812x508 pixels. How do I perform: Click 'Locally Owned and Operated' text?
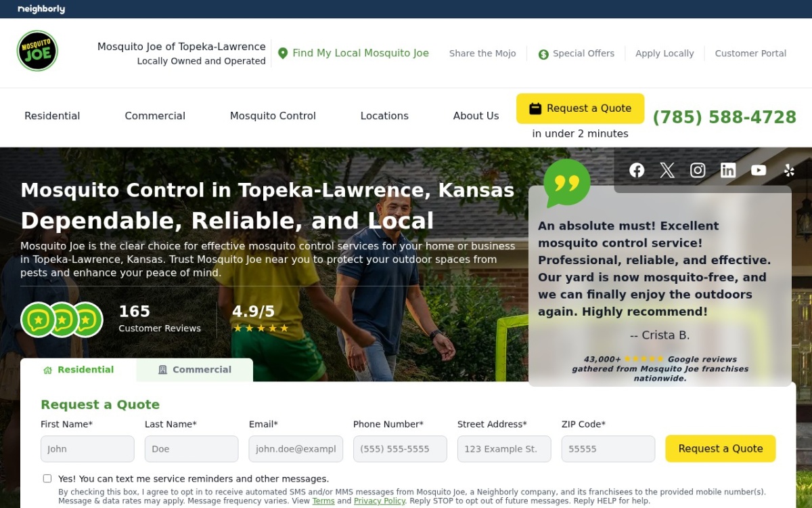[201, 61]
